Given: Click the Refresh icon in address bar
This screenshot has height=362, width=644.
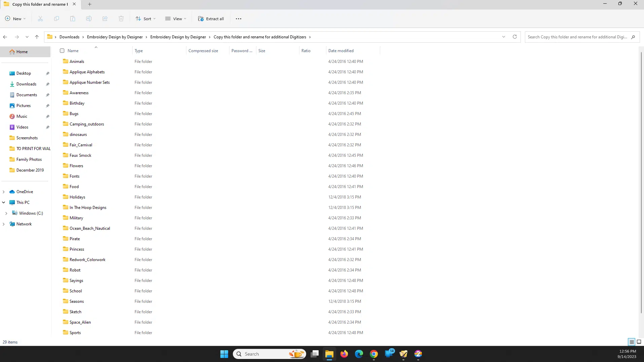Looking at the screenshot, I should (x=514, y=37).
